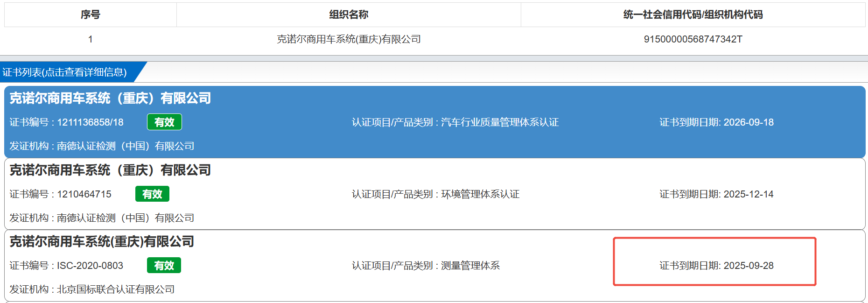Click credit code 91500000568747342T

(x=693, y=39)
